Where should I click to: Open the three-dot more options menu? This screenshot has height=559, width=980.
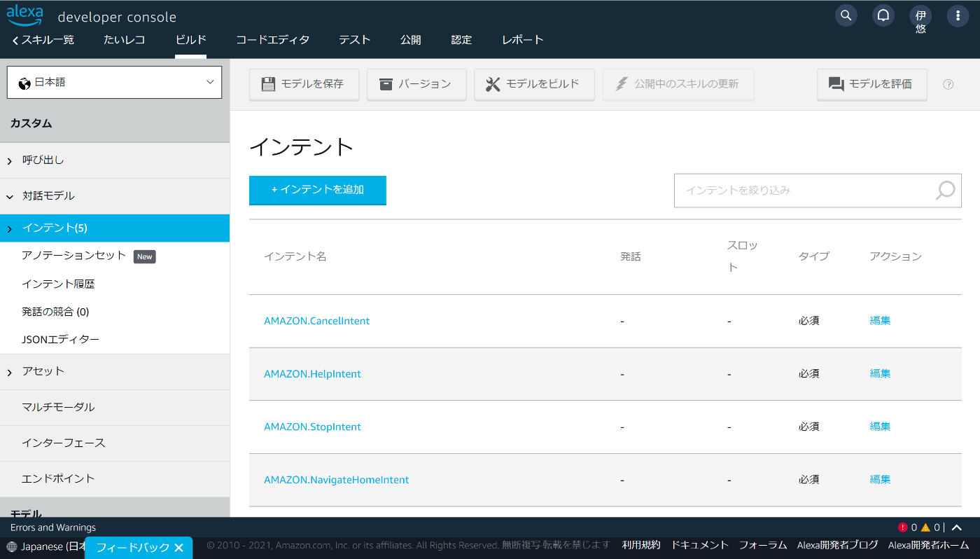(x=958, y=15)
